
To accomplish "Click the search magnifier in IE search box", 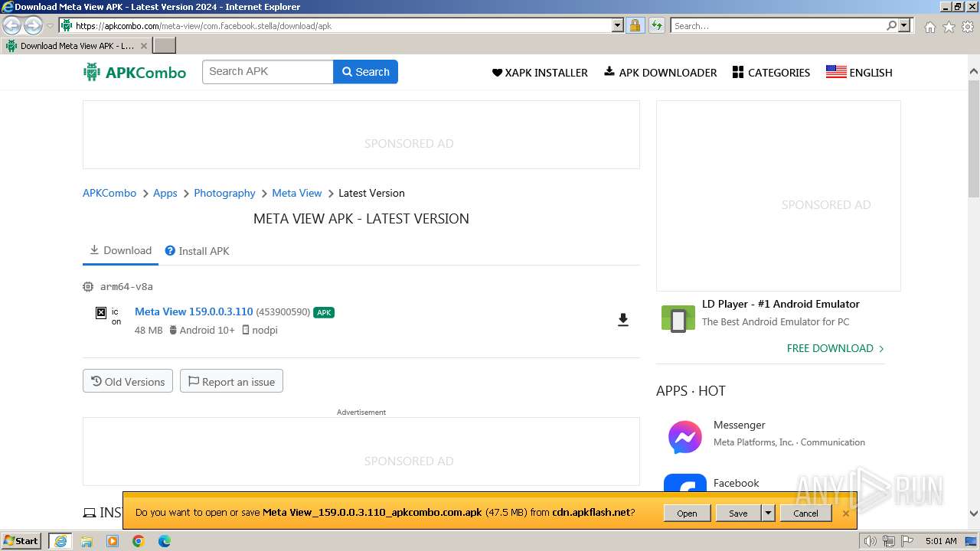I will [891, 26].
